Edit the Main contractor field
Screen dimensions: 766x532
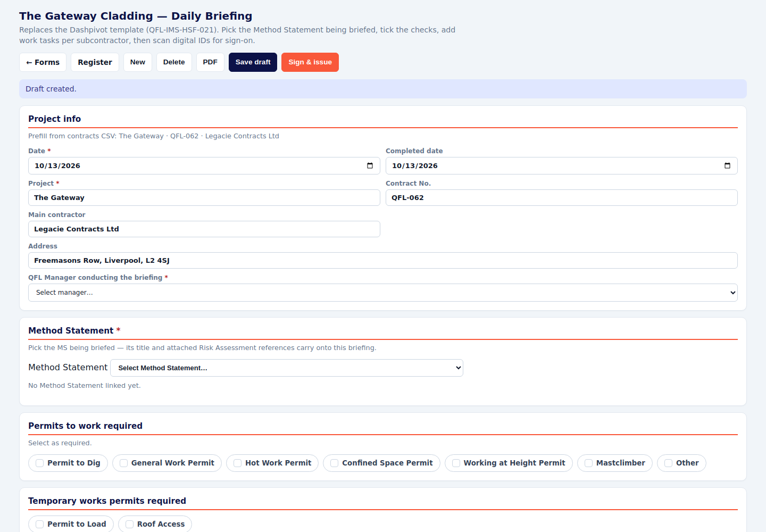(204, 229)
